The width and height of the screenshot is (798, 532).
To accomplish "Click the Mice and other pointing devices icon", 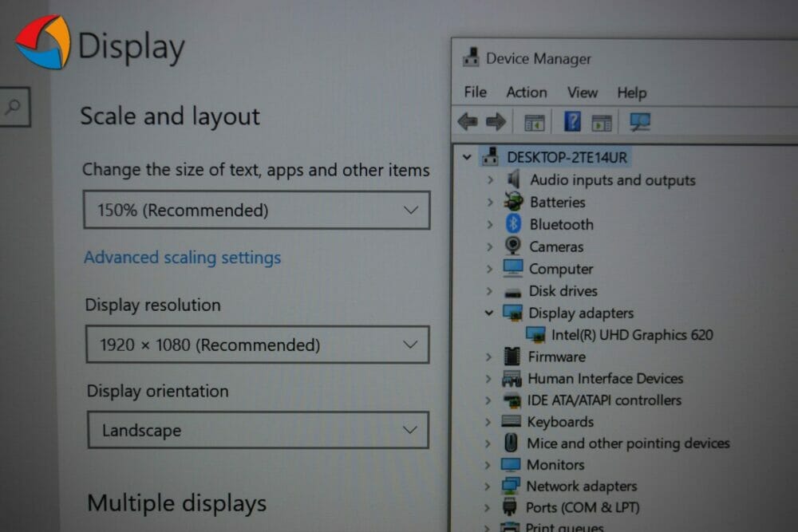I will pyautogui.click(x=511, y=443).
